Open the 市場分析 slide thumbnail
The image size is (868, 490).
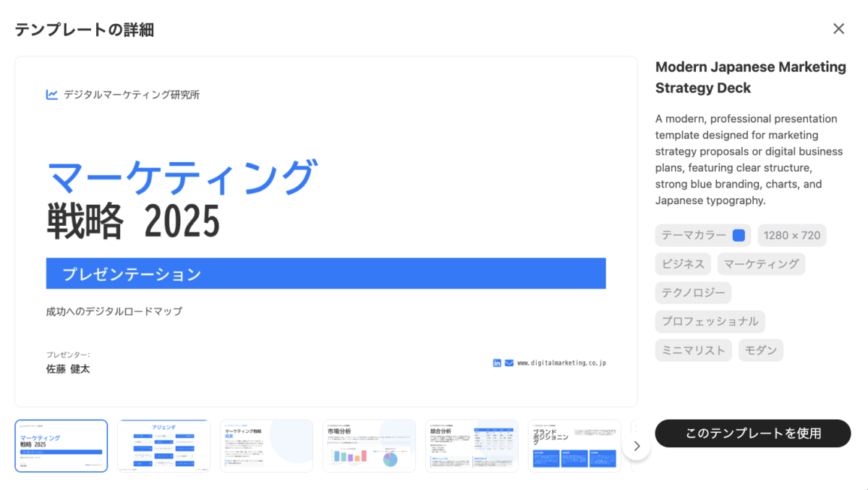pos(369,445)
